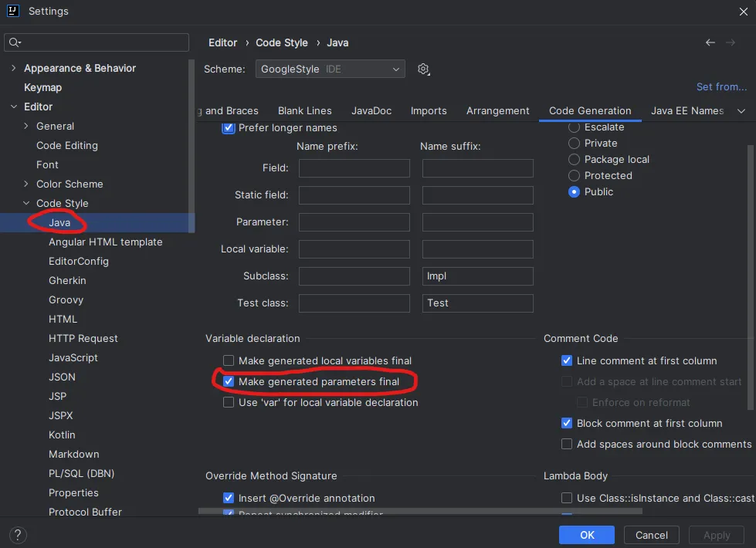Viewport: 756px width, 548px height.
Task: Select Gherkin in the code style list
Action: click(67, 280)
